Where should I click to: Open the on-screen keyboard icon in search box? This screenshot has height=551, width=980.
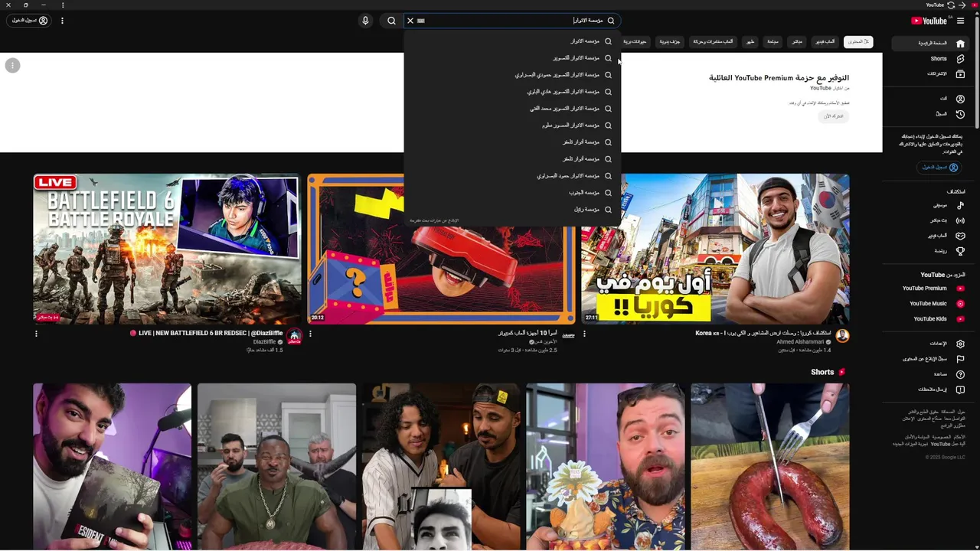421,21
